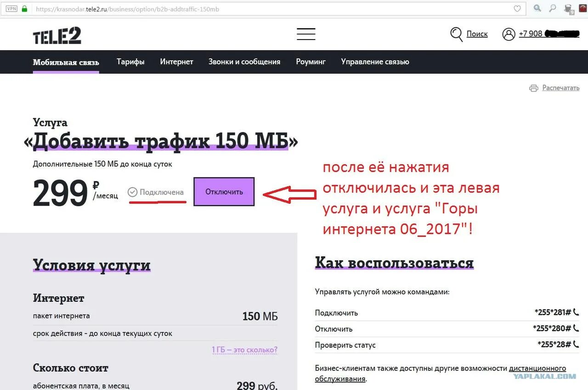Open the +7 908 account link

pyautogui.click(x=549, y=34)
